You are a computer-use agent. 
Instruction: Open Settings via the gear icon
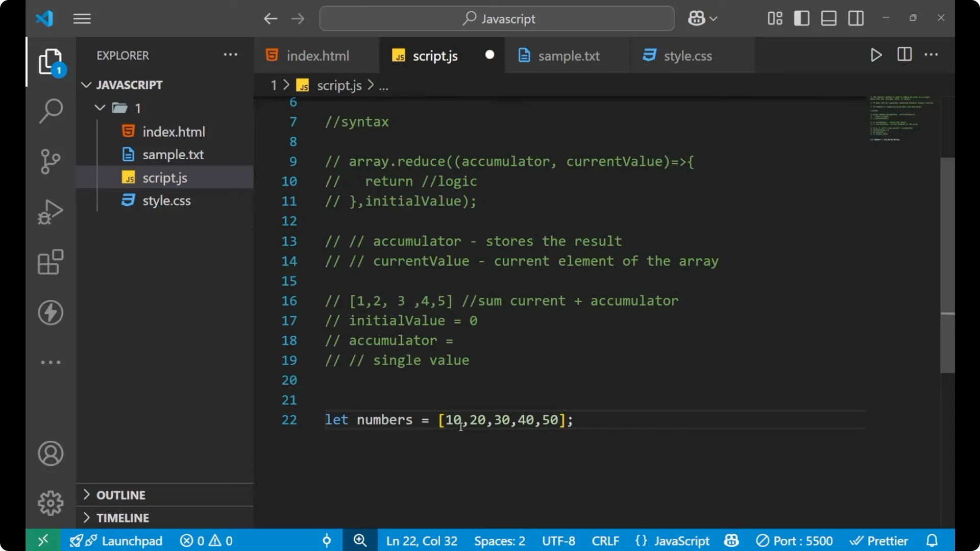[x=51, y=503]
